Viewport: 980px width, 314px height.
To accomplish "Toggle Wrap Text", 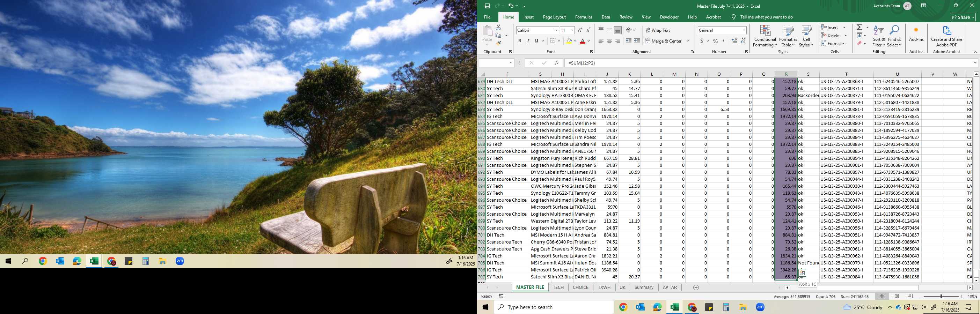I will pyautogui.click(x=658, y=30).
